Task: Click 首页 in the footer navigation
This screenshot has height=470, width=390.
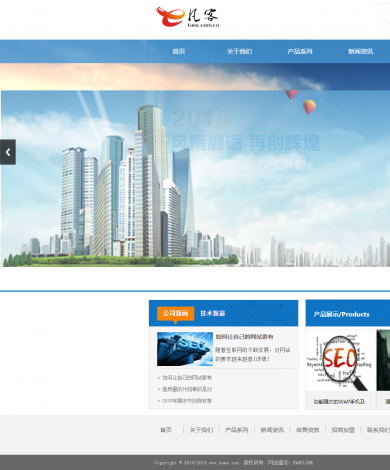Action: 166,430
